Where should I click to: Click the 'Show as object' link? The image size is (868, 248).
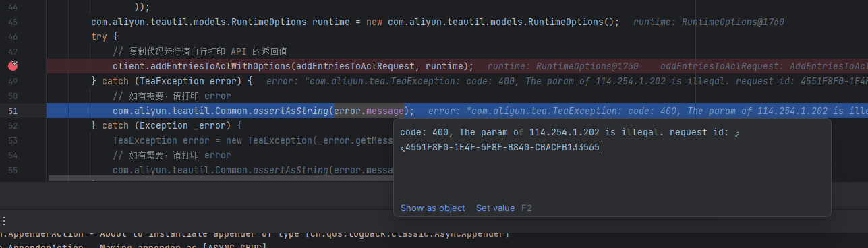coord(433,208)
